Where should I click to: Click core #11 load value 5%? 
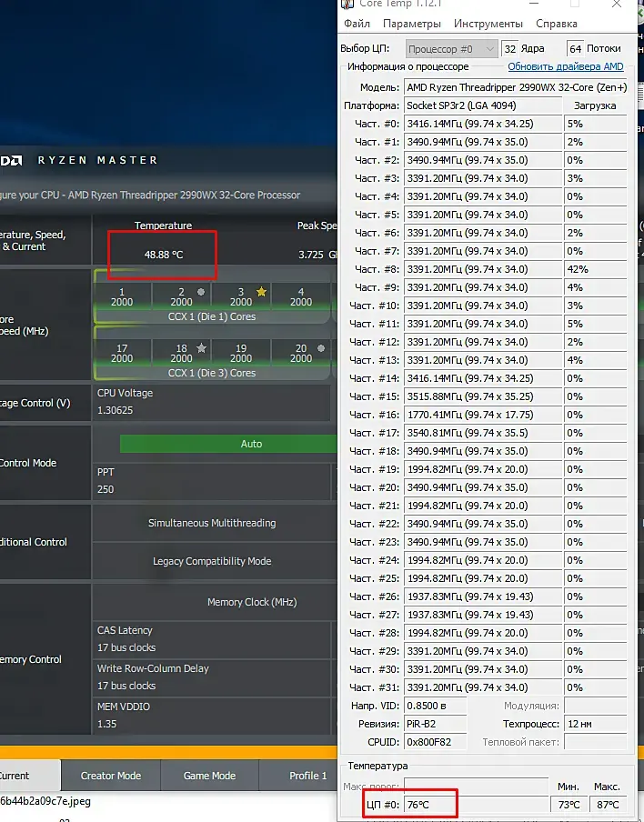coord(595,324)
